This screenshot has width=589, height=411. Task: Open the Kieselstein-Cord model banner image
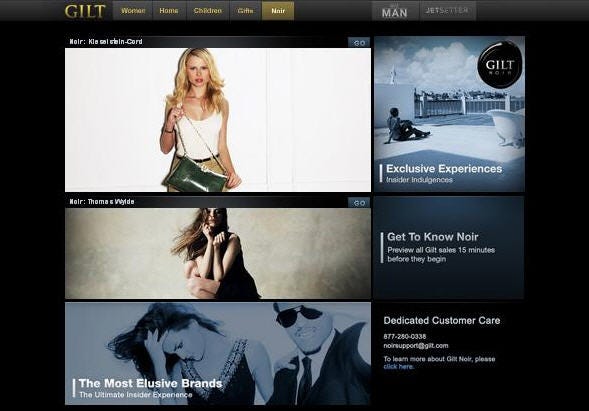[218, 120]
